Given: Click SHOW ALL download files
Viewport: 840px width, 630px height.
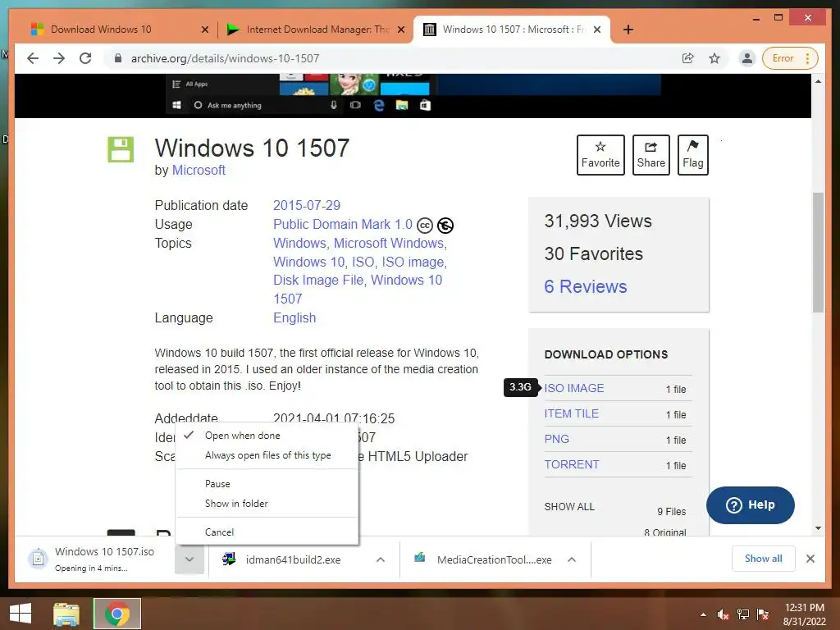Looking at the screenshot, I should (x=569, y=507).
